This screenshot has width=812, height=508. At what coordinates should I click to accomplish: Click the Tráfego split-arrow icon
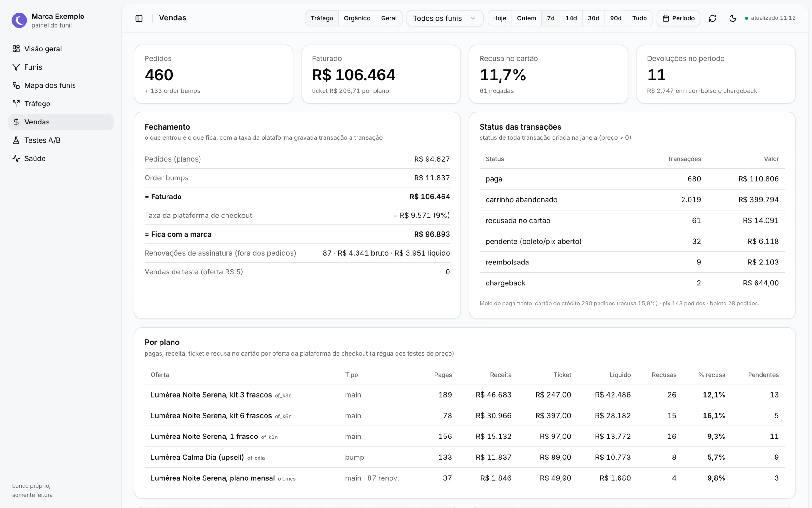pyautogui.click(x=16, y=104)
